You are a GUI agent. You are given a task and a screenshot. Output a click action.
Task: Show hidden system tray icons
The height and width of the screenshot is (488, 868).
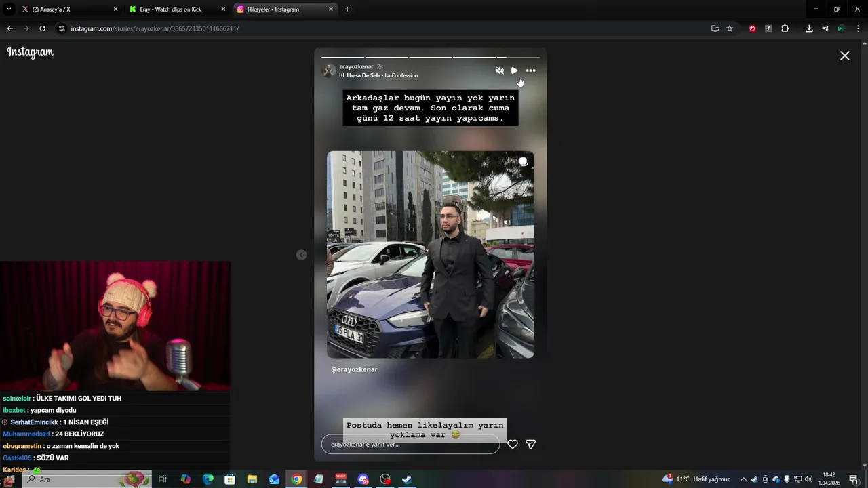743,479
